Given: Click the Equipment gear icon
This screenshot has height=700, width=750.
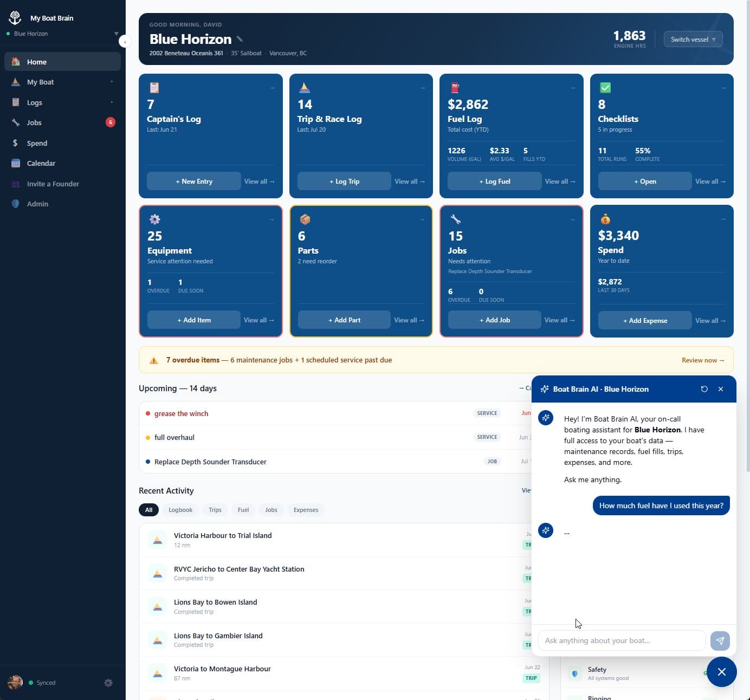Looking at the screenshot, I should tap(154, 219).
